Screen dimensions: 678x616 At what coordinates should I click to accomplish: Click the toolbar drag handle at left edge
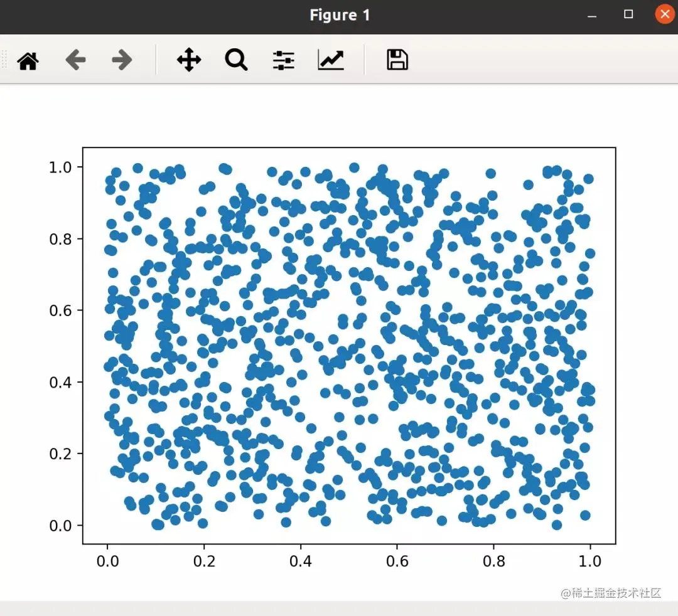point(4,59)
